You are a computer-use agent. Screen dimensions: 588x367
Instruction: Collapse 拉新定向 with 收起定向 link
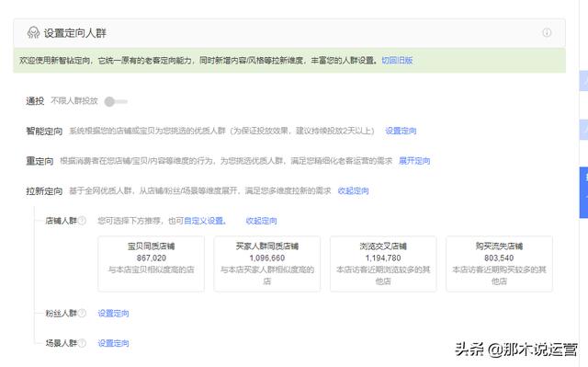[353, 191]
